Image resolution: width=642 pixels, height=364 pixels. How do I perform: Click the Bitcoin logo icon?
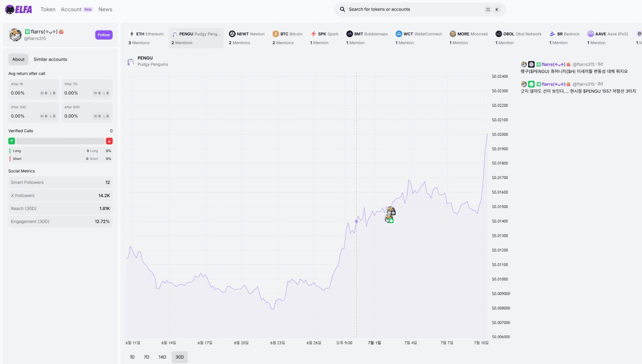click(x=276, y=34)
